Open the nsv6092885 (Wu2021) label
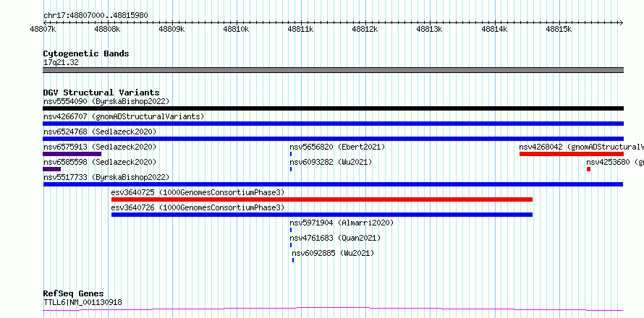 click(x=333, y=253)
